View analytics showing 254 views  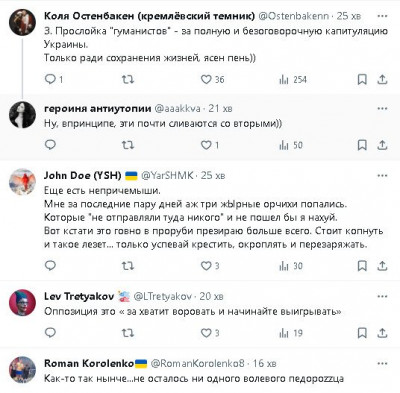(x=293, y=79)
